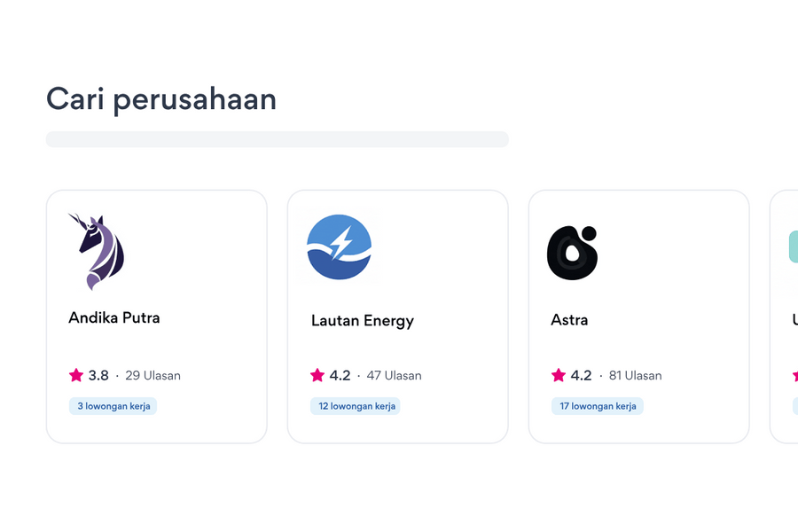Open the Andika Putra company name
The image size is (798, 532).
point(114,317)
